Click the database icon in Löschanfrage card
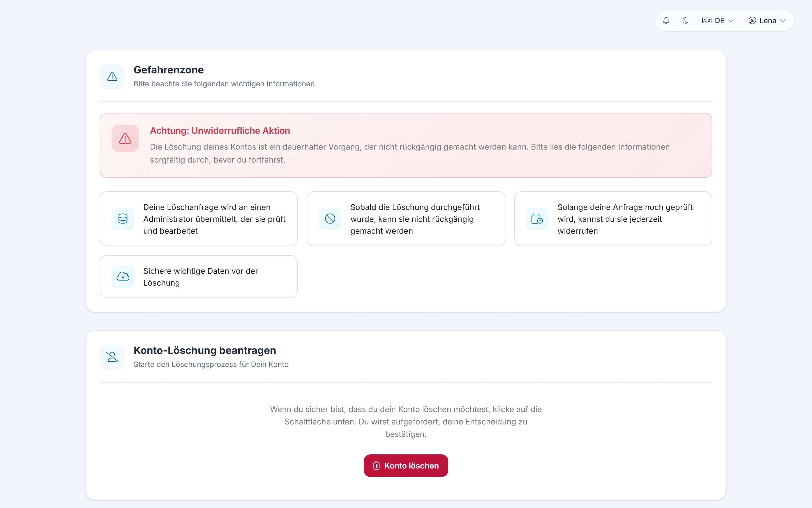The width and height of the screenshot is (812, 508). tap(123, 219)
